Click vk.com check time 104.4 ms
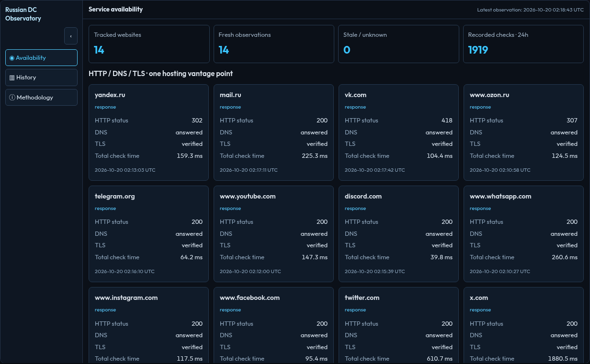 pos(440,156)
